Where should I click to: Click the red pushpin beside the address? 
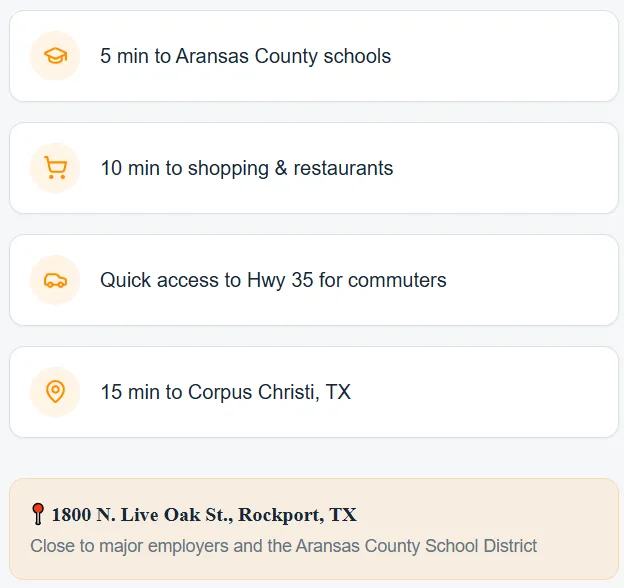tap(38, 515)
